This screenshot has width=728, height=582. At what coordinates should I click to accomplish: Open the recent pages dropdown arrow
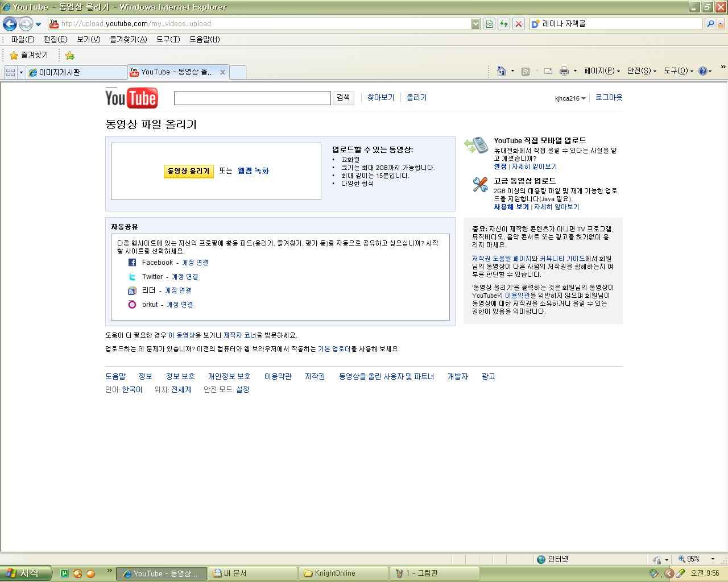(38, 24)
